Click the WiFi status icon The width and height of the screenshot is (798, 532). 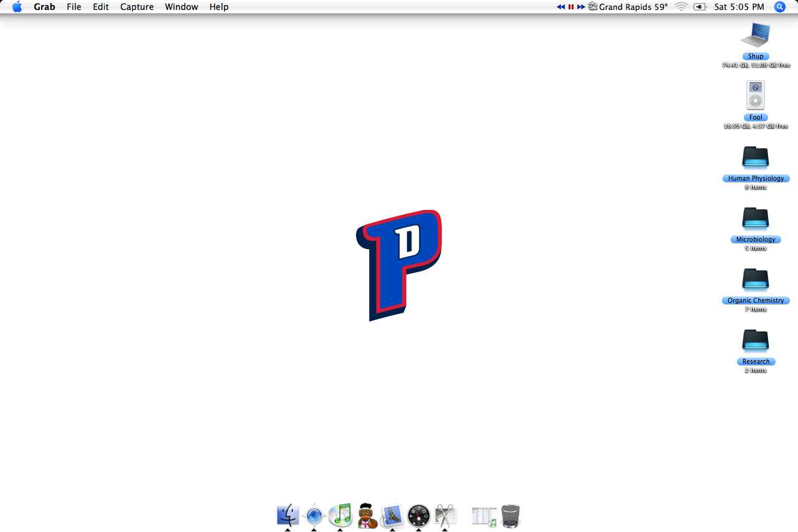(681, 7)
